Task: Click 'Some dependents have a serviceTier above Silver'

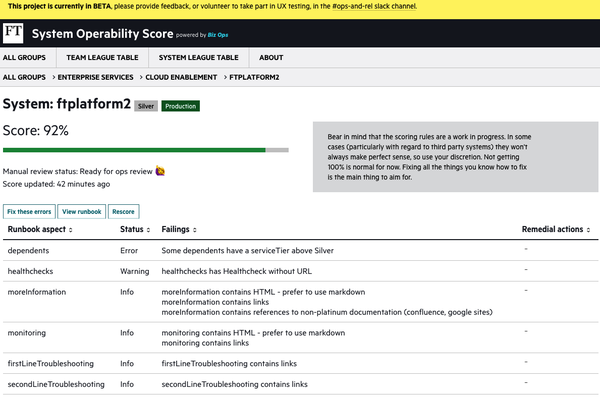Action: pyautogui.click(x=248, y=250)
